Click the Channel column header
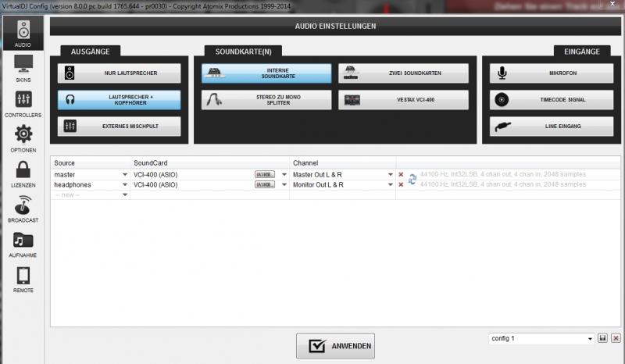Image resolution: width=625 pixels, height=364 pixels. tap(305, 163)
